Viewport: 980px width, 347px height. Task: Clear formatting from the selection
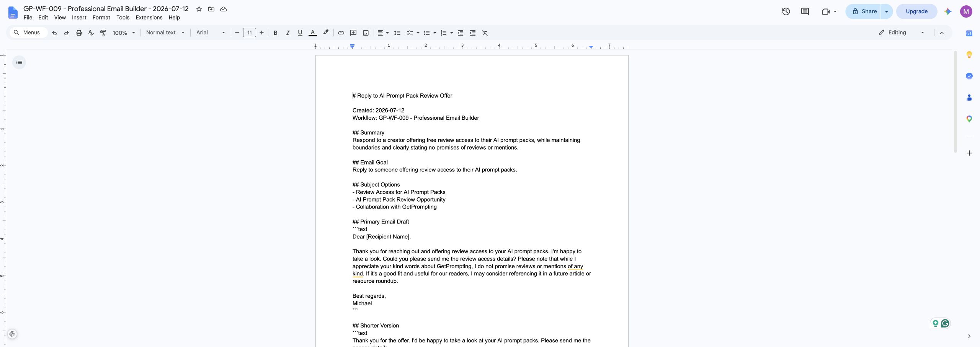point(485,33)
